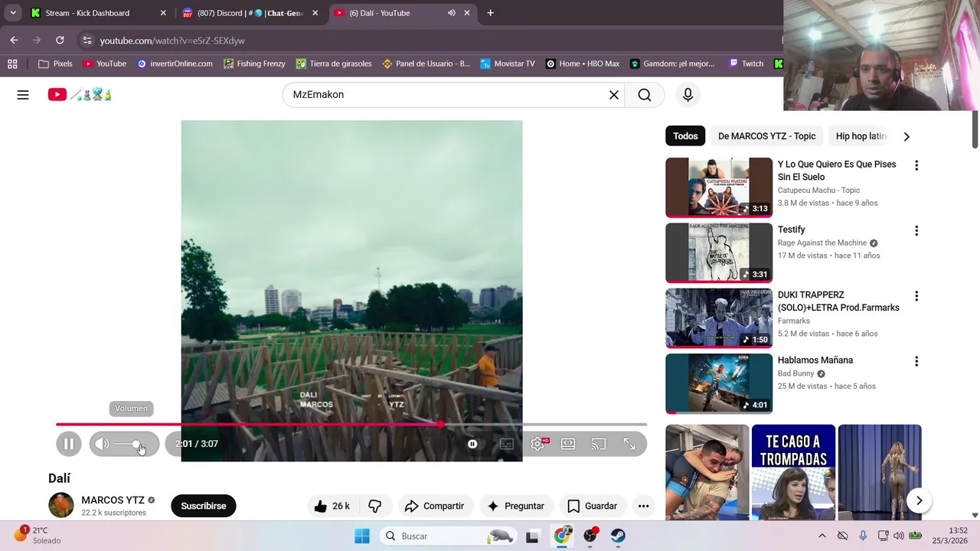Toggle subtitles with the captions button

(507, 444)
